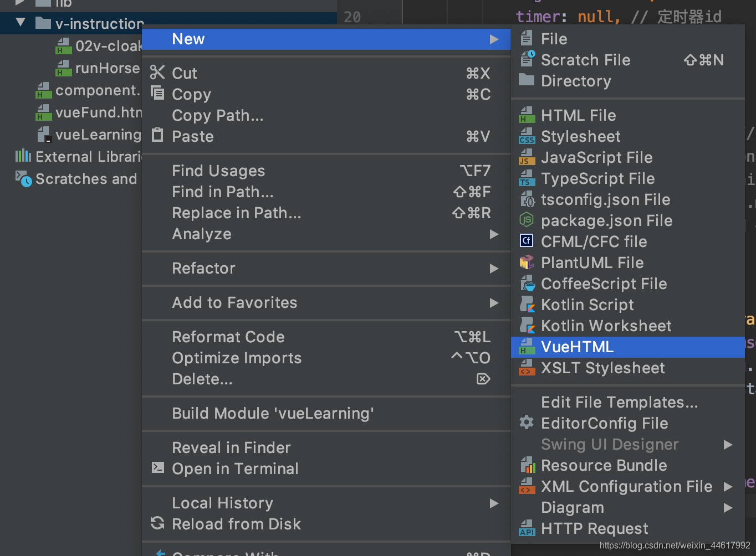The image size is (756, 556).
Task: Click the EditorConfig gear icon
Action: (527, 423)
